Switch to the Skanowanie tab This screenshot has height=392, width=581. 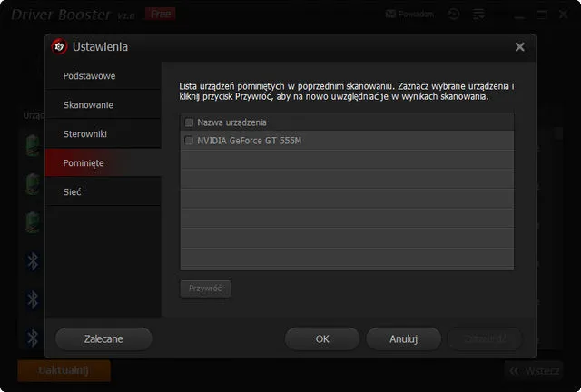pos(88,105)
